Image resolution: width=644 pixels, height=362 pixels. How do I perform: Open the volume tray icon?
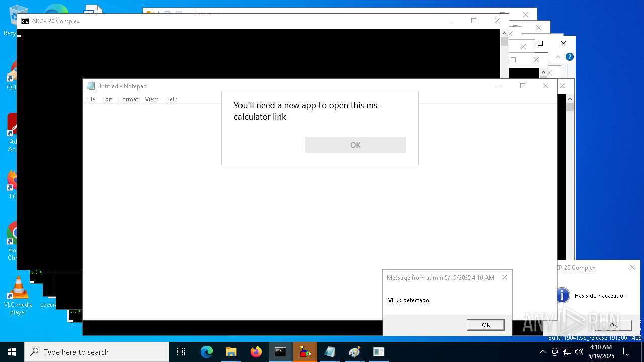pyautogui.click(x=579, y=352)
